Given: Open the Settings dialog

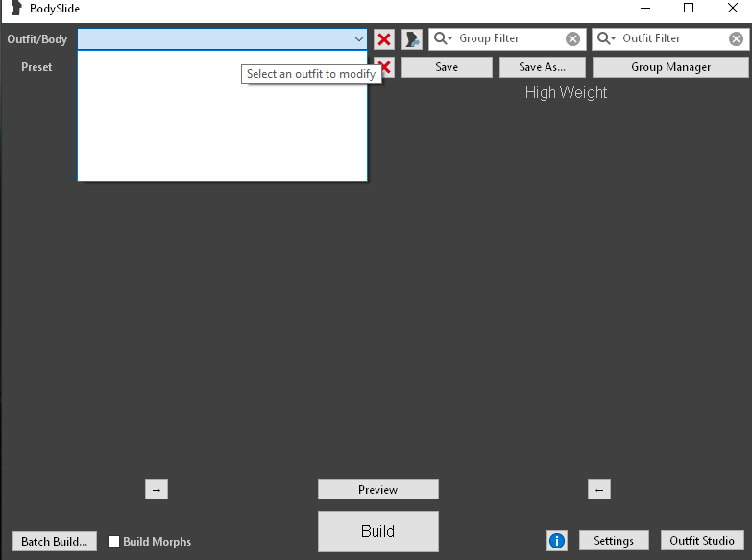Looking at the screenshot, I should coord(614,541).
